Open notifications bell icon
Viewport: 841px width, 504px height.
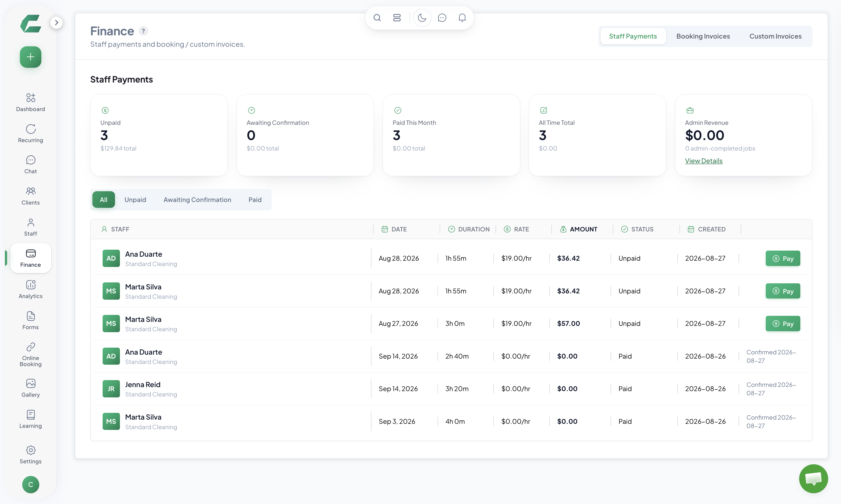point(462,18)
